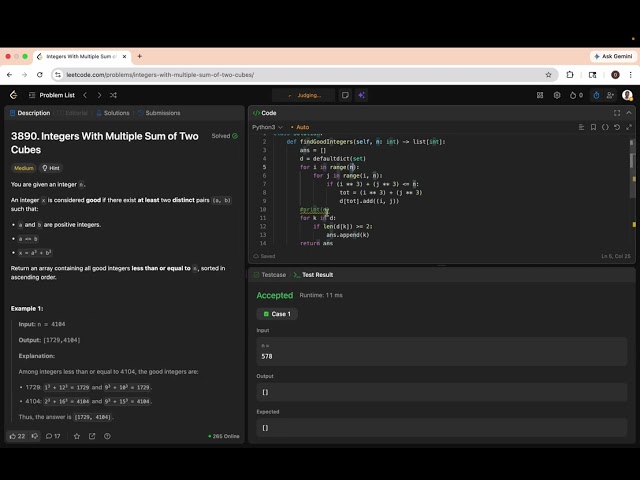
Task: Open the Problem List panel
Action: tap(52, 95)
